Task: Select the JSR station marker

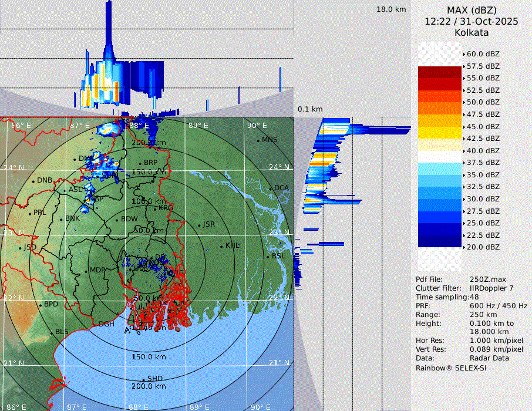Action: [198, 225]
